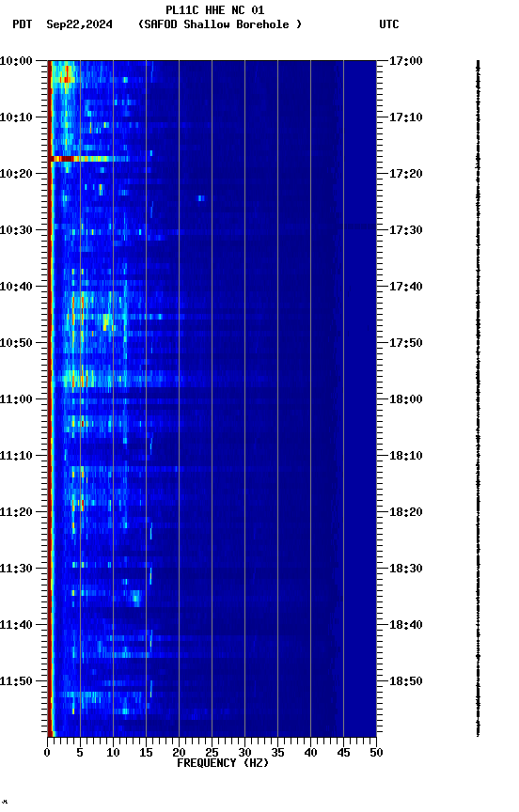
Task: Click the 17:00 UTC time label
Action: click(406, 61)
